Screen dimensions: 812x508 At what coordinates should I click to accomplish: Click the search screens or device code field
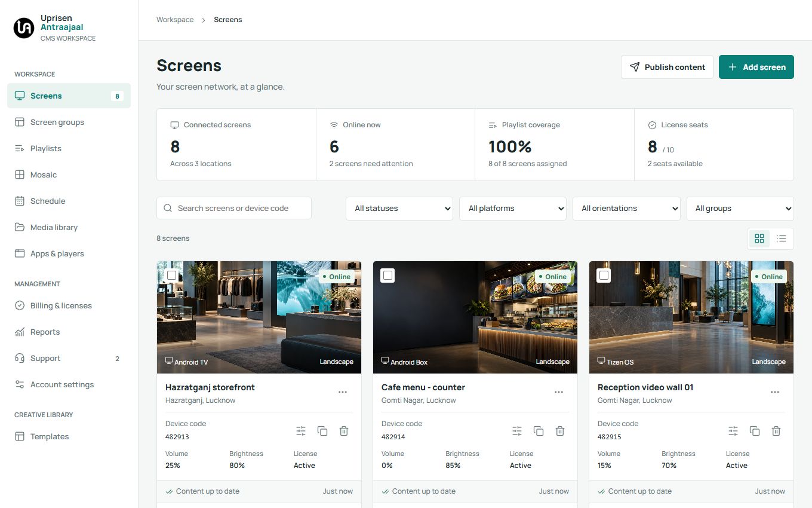click(234, 208)
